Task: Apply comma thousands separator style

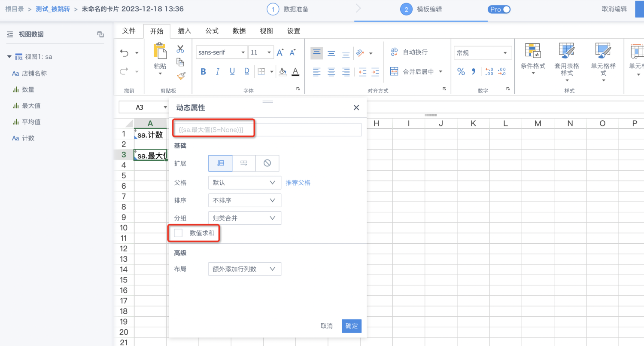Action: tap(474, 72)
